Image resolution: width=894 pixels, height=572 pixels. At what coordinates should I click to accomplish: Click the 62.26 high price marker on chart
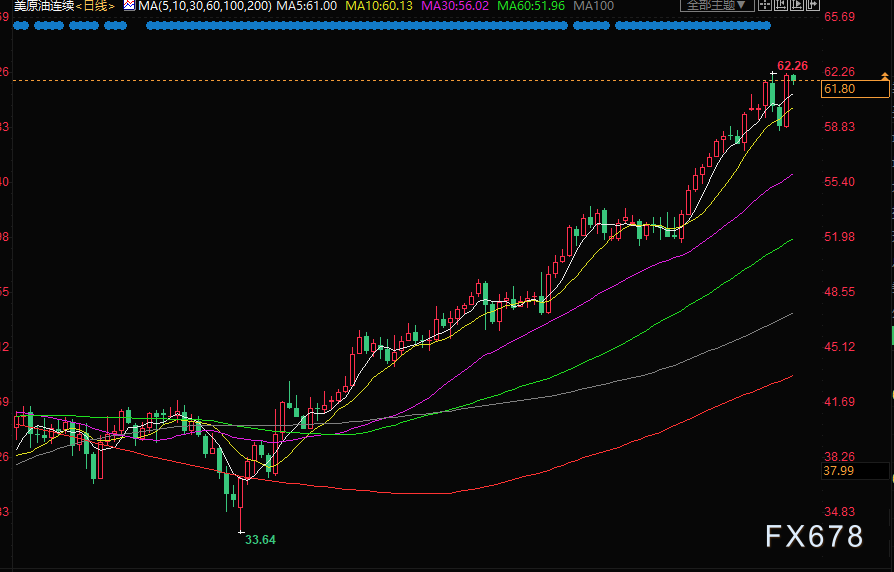tap(792, 66)
